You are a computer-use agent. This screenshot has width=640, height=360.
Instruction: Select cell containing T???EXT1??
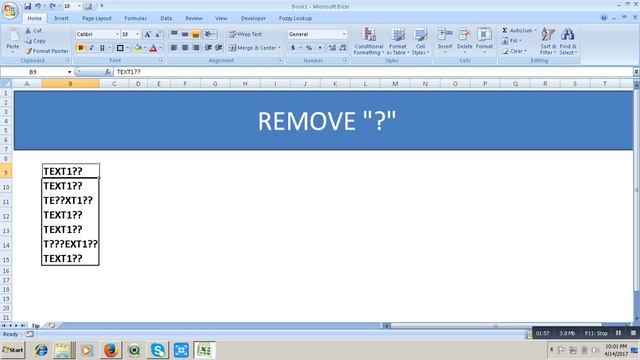pyautogui.click(x=70, y=244)
